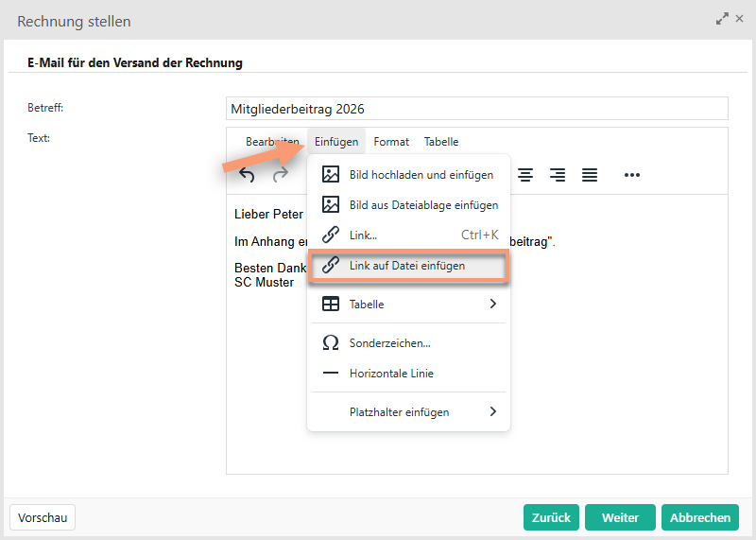The height and width of the screenshot is (540, 756).
Task: Select Link auf Datei einfügen
Action: pyautogui.click(x=408, y=266)
